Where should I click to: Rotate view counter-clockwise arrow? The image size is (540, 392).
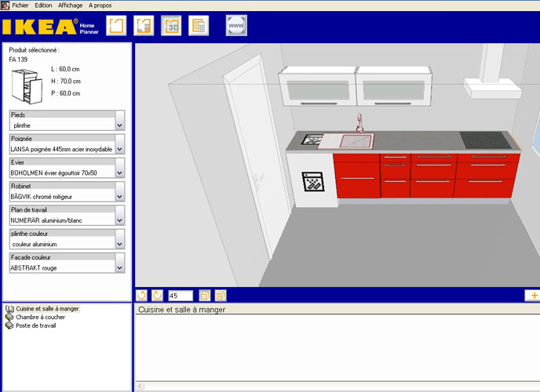click(141, 296)
